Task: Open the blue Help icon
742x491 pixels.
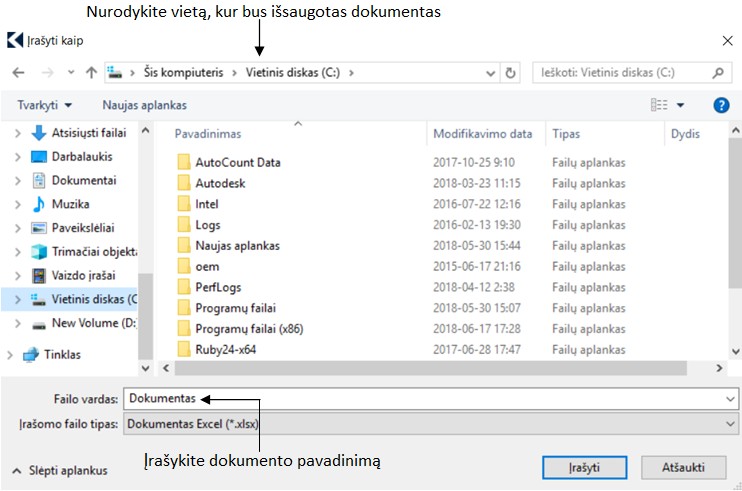Action: tap(721, 105)
